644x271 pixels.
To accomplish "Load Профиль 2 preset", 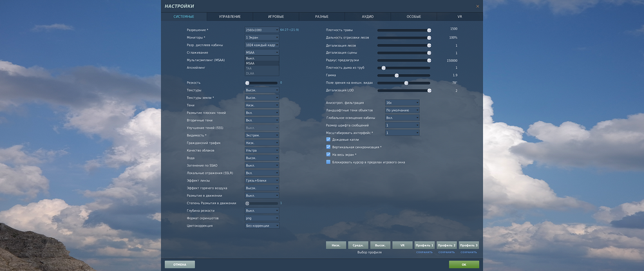I will click(446, 245).
